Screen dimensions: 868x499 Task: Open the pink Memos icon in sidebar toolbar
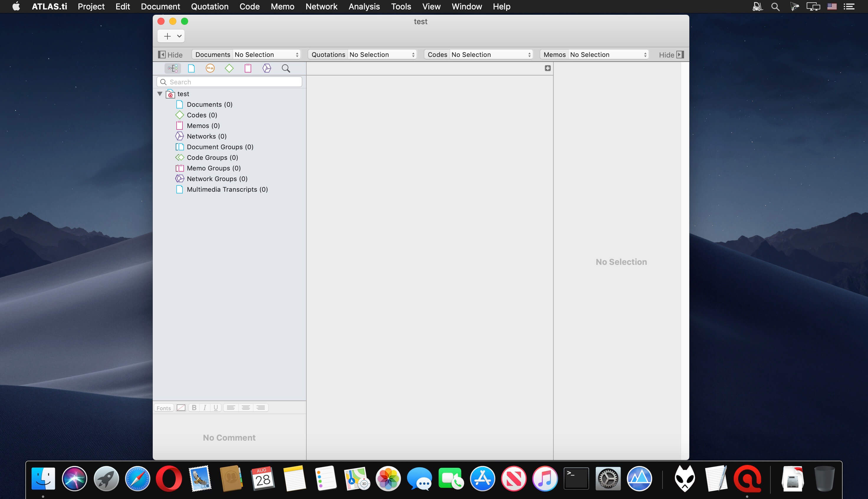(248, 68)
